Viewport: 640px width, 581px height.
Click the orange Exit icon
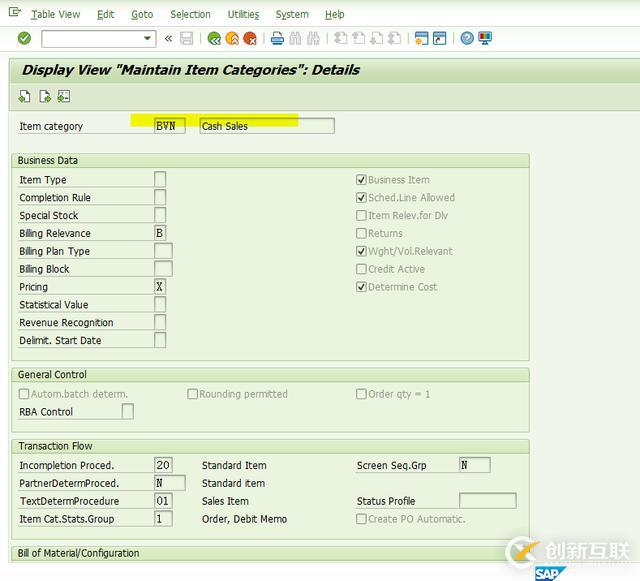click(x=232, y=39)
